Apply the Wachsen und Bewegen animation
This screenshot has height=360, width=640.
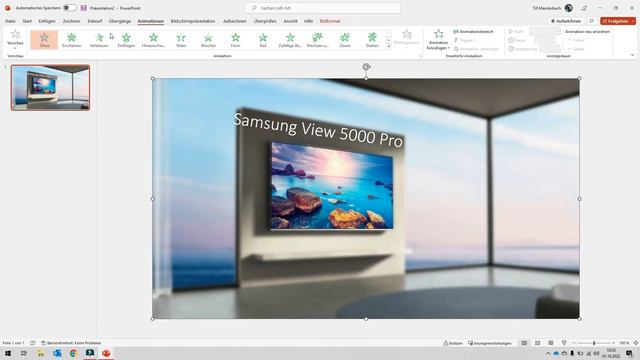pos(317,40)
